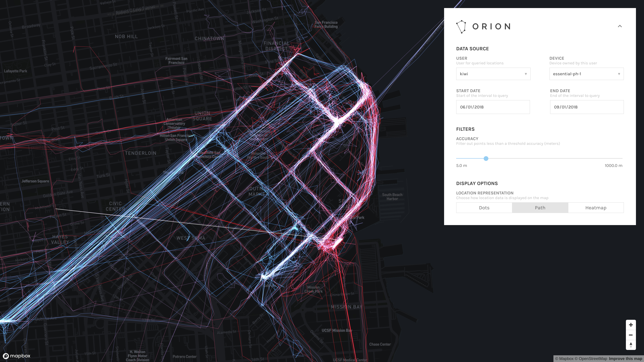This screenshot has height=362, width=644.
Task: Open the User dropdown showing kiwi
Action: (493, 74)
